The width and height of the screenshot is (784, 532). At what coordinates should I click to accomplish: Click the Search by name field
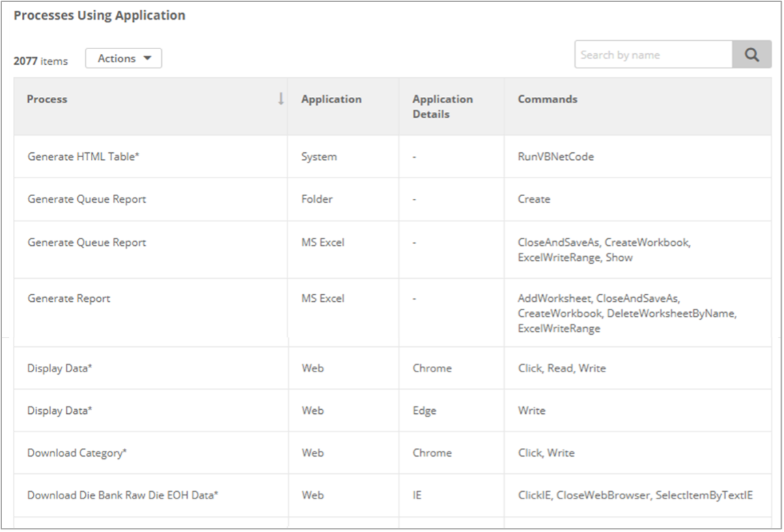(653, 55)
